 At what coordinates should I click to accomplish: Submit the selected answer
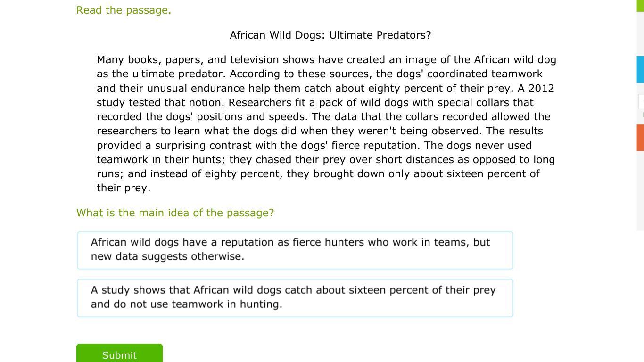point(119,354)
